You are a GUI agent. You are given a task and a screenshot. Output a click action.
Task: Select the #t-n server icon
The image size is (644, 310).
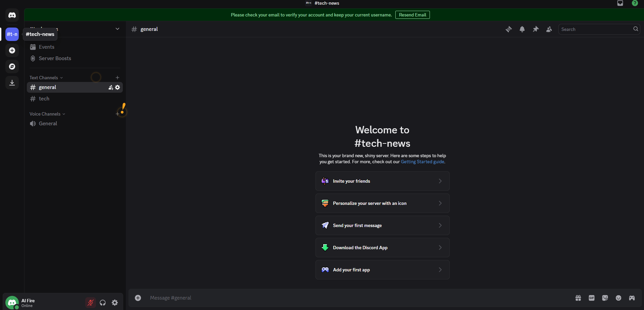point(12,34)
